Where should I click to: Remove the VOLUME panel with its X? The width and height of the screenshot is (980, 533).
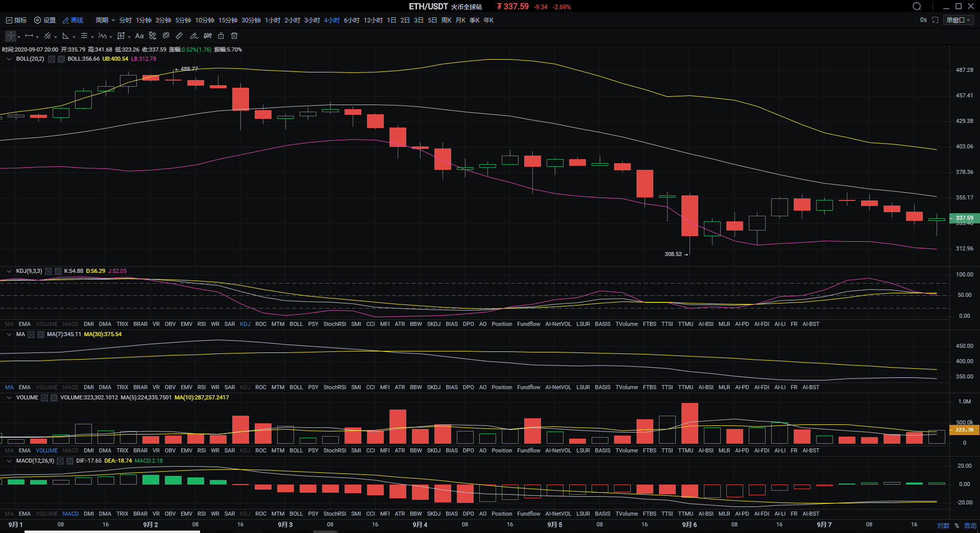tap(54, 398)
